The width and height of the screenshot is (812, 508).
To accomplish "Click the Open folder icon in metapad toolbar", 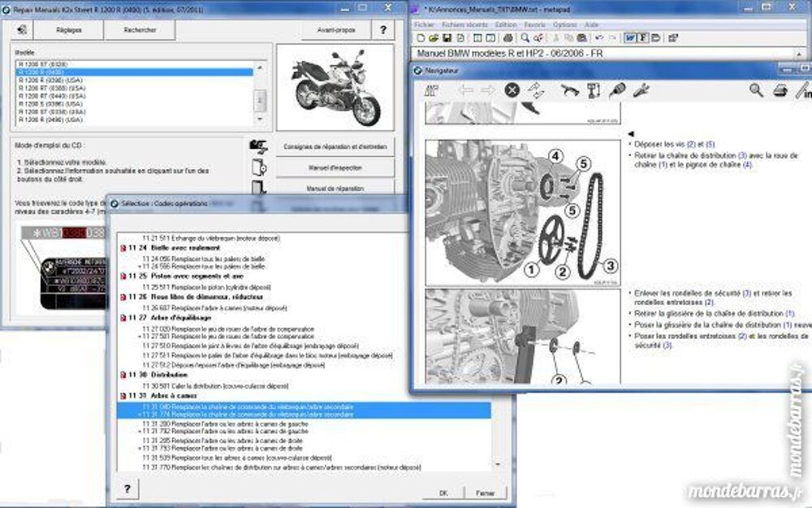I will click(x=434, y=38).
